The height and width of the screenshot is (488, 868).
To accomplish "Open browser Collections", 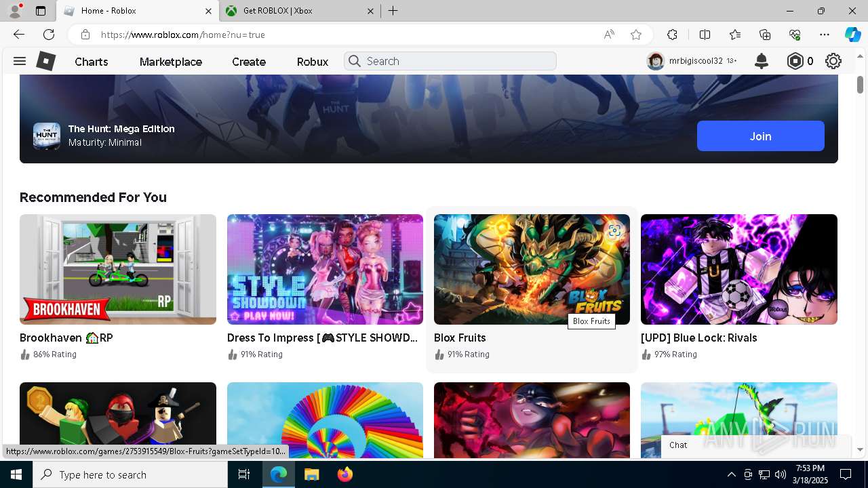I will [x=765, y=35].
